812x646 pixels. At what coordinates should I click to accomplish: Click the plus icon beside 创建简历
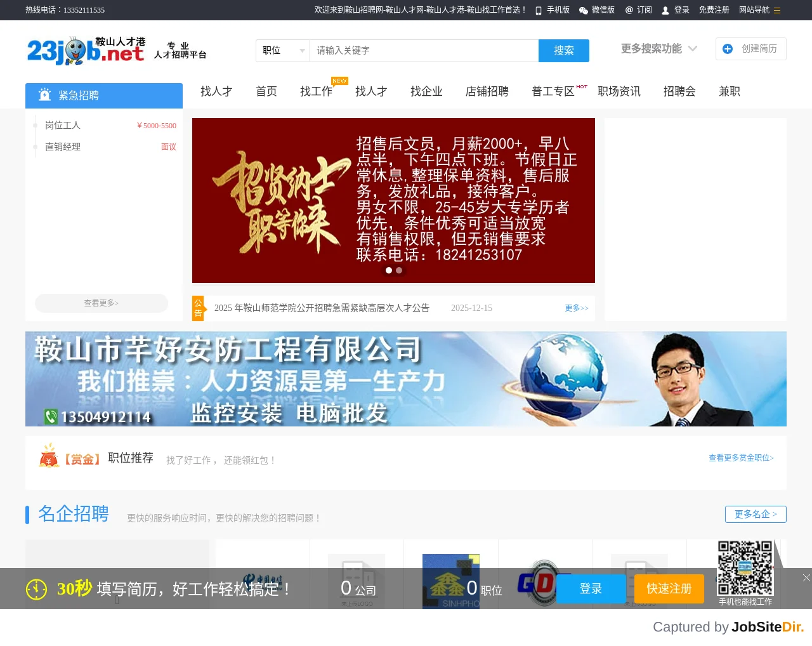728,49
